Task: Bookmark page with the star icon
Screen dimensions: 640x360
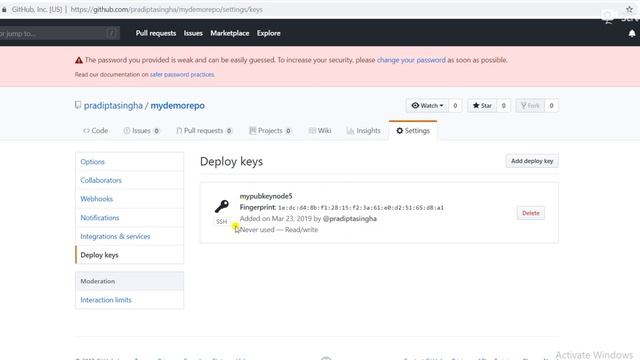Action: pos(629,9)
